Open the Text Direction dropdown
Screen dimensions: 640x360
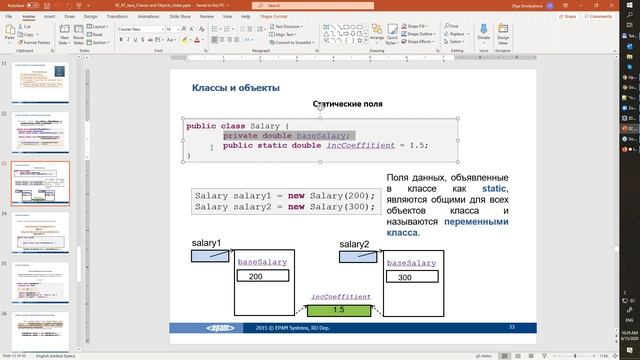coord(286,27)
